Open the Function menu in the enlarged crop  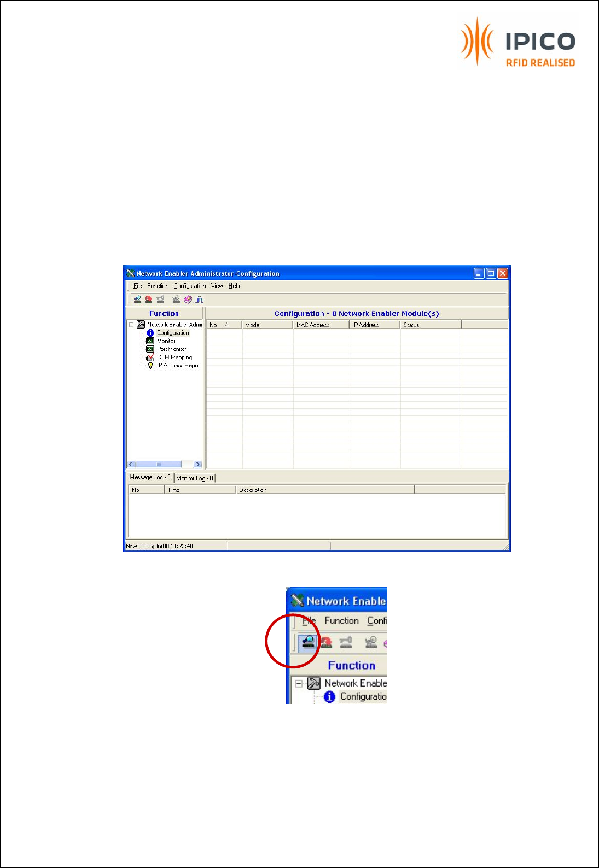coord(341,621)
